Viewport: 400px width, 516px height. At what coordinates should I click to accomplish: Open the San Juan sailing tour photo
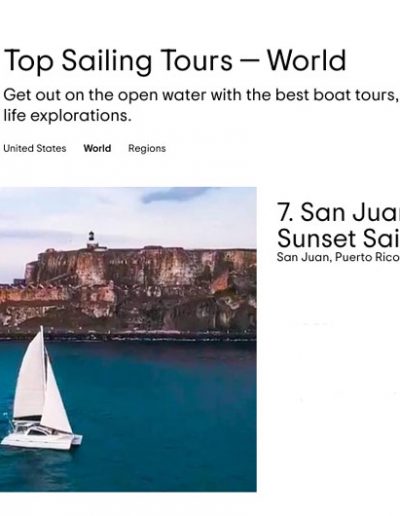click(128, 339)
